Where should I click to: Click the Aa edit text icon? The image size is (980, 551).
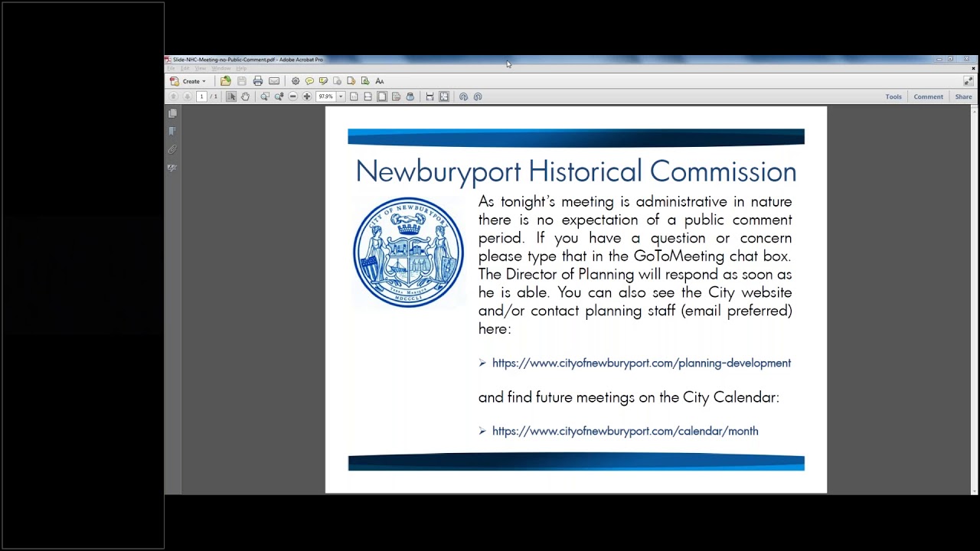tap(379, 81)
